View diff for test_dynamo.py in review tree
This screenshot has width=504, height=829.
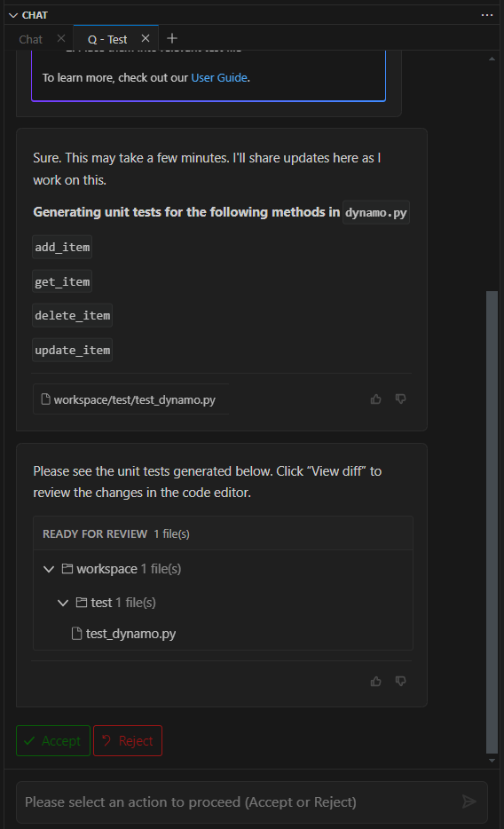pyautogui.click(x=130, y=634)
